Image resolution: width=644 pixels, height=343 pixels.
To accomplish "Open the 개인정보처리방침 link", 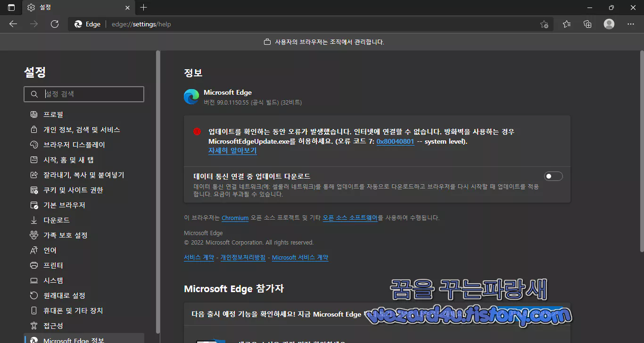I will (243, 257).
